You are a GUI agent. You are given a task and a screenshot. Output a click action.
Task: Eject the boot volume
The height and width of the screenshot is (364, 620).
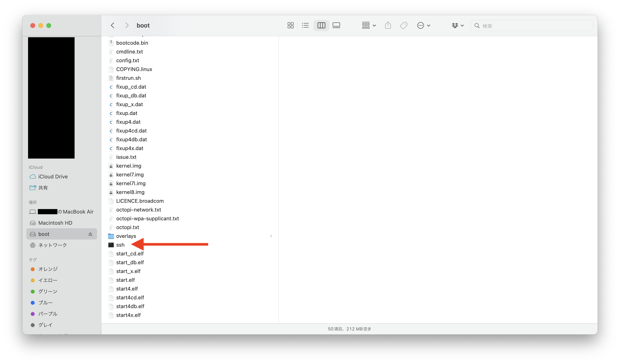pyautogui.click(x=90, y=234)
